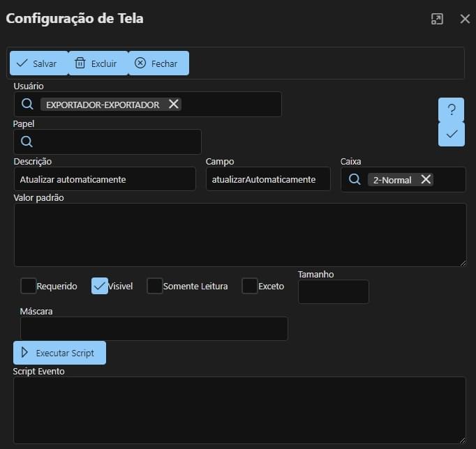Focus the Script Evento text area
Screen dimensions: 476x449
[239, 411]
